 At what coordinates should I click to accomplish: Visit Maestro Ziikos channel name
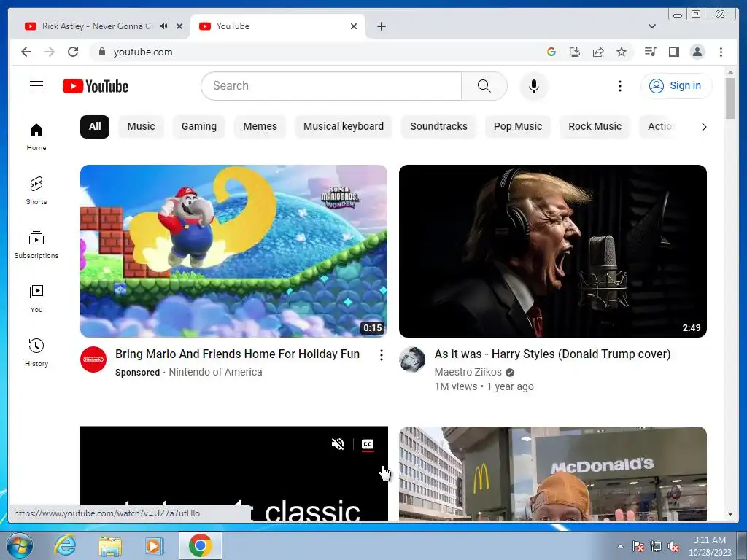pos(468,372)
